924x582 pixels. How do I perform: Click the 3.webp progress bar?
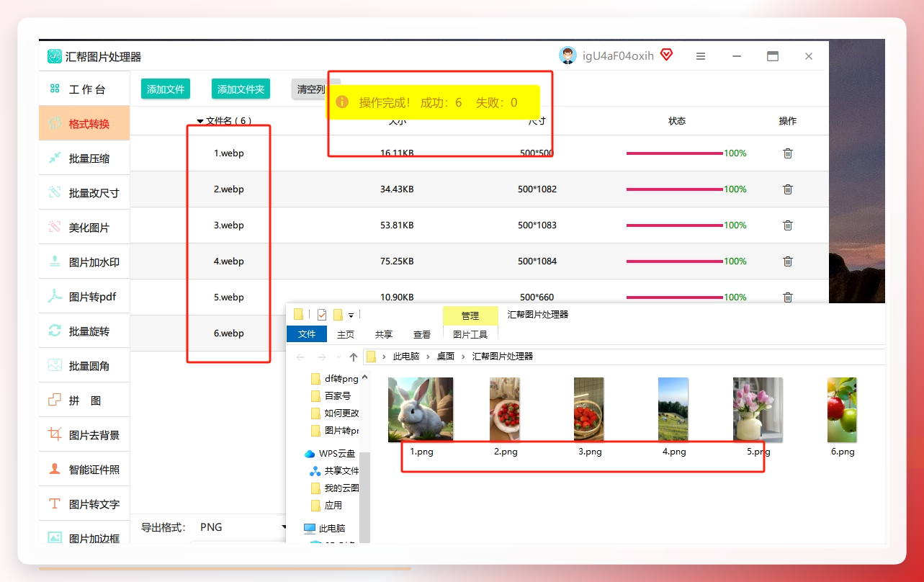pyautogui.click(x=674, y=225)
